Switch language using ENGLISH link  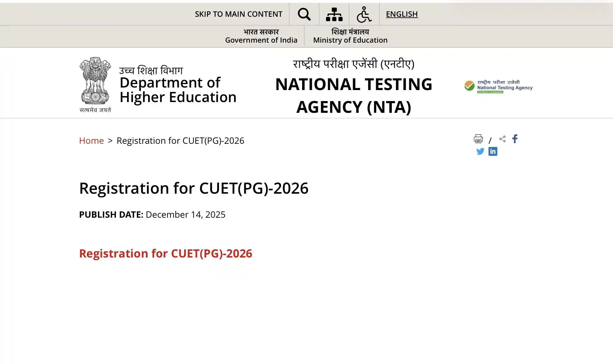tap(402, 14)
